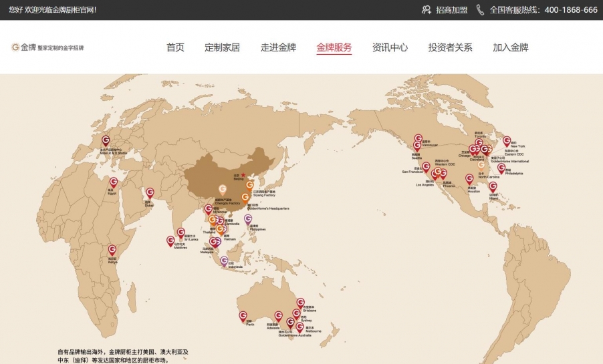
Task: Click the hotline number 400-1868-666
Action: click(x=571, y=10)
